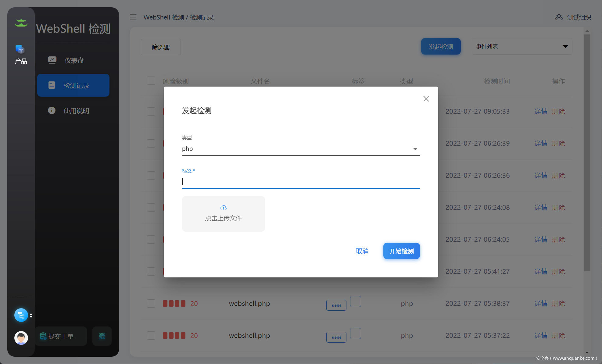This screenshot has width=602, height=364.
Task: Check the row dated 2022-07-27 05:38:37
Action: (x=151, y=303)
